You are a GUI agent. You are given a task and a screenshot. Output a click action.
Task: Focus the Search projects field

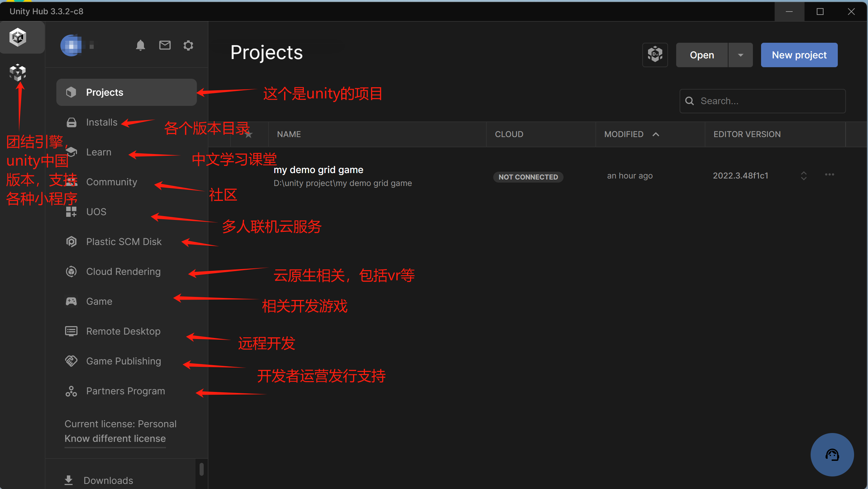coord(762,101)
